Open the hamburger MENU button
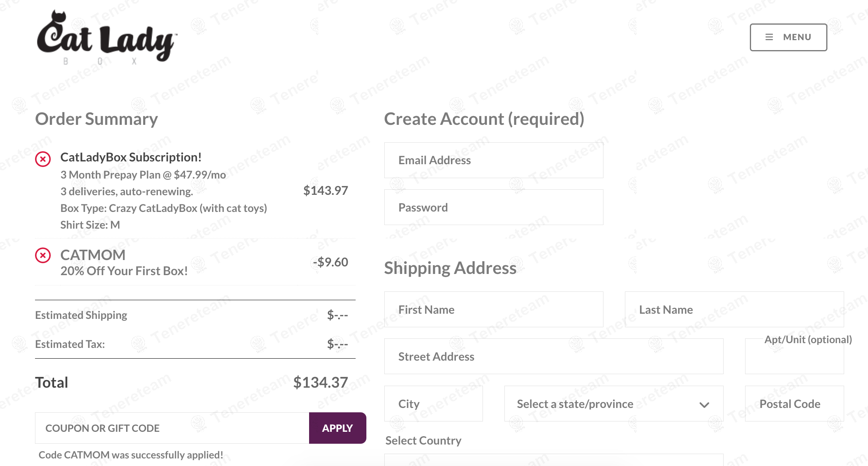Screen dimensions: 868x466 point(788,37)
